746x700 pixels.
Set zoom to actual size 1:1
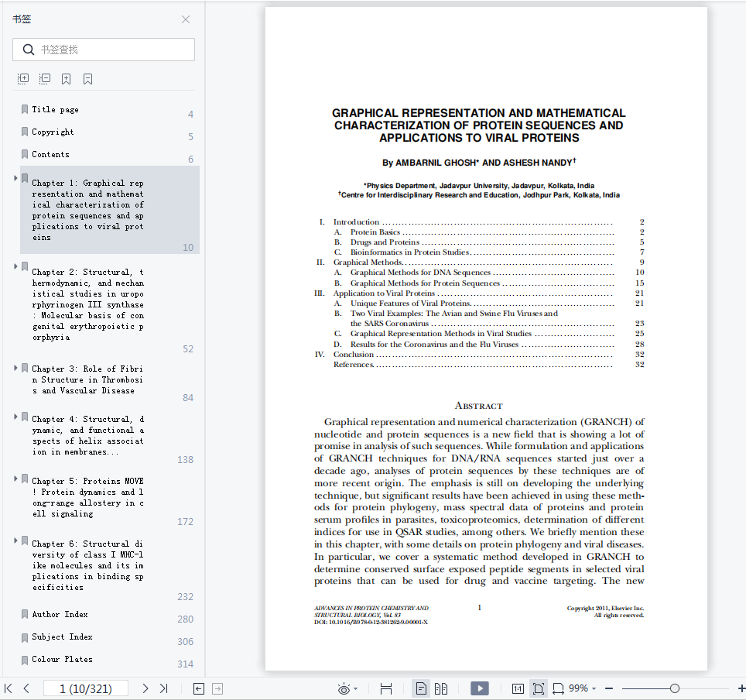pyautogui.click(x=518, y=688)
